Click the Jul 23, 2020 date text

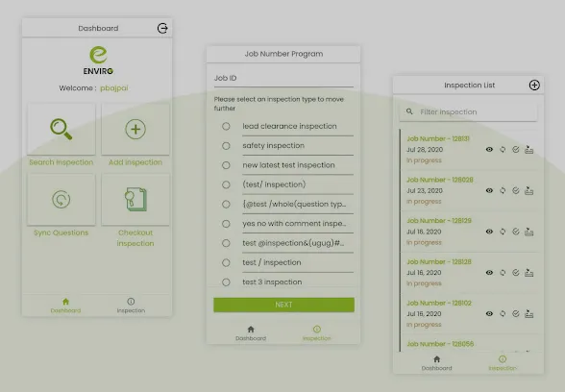(425, 190)
